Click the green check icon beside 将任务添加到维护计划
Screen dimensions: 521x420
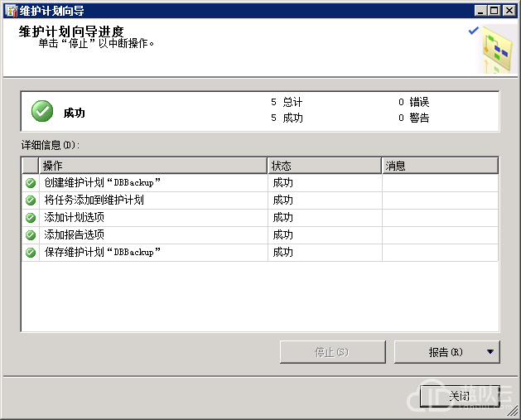[31, 200]
